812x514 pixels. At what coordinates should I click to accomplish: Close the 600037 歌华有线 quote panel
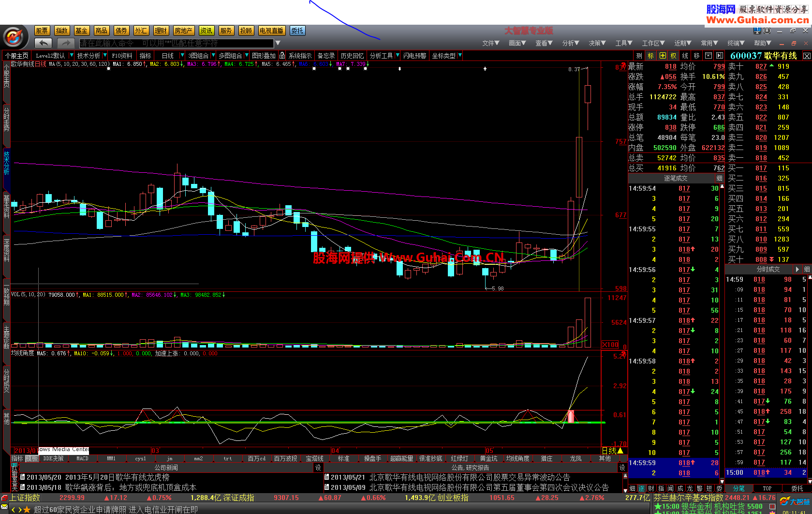(x=806, y=56)
